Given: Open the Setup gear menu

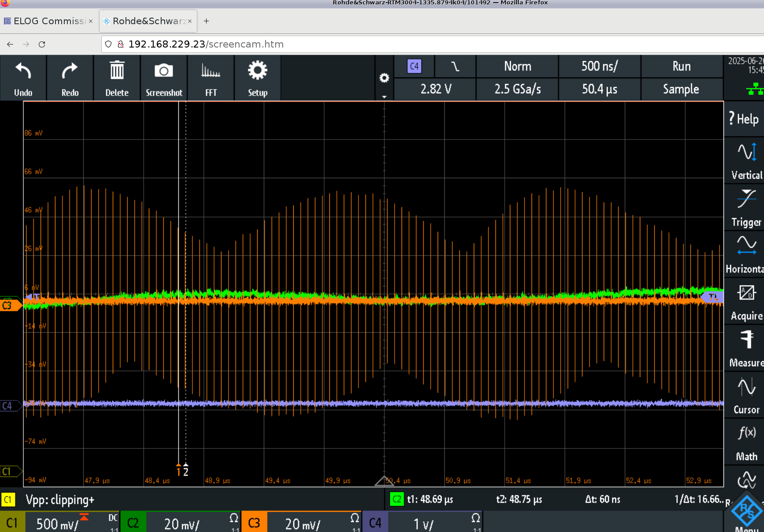Looking at the screenshot, I should point(257,71).
